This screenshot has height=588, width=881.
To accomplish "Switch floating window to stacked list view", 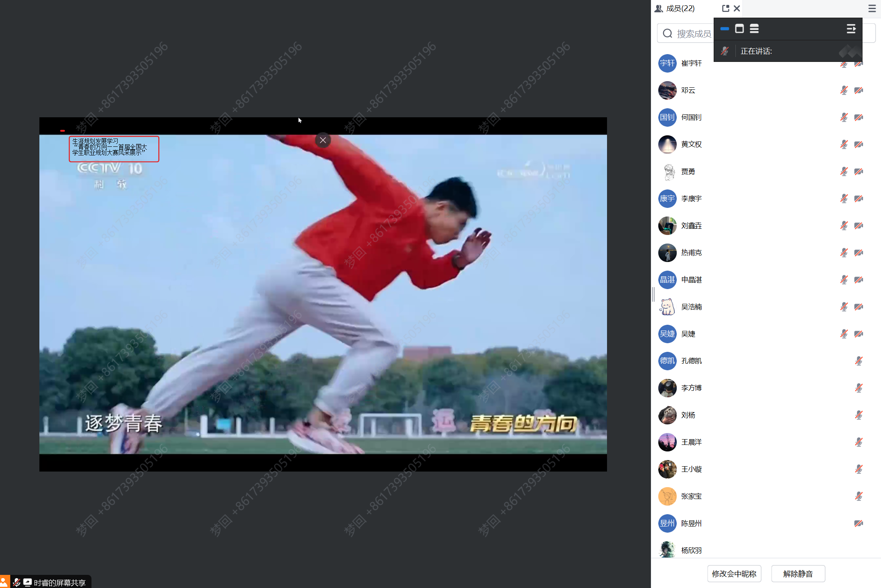I will click(x=754, y=29).
